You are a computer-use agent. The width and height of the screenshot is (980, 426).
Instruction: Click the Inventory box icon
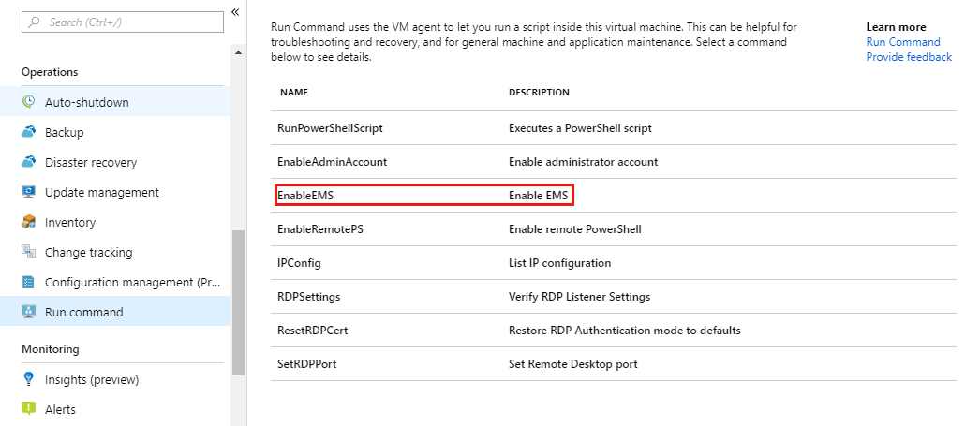(28, 222)
